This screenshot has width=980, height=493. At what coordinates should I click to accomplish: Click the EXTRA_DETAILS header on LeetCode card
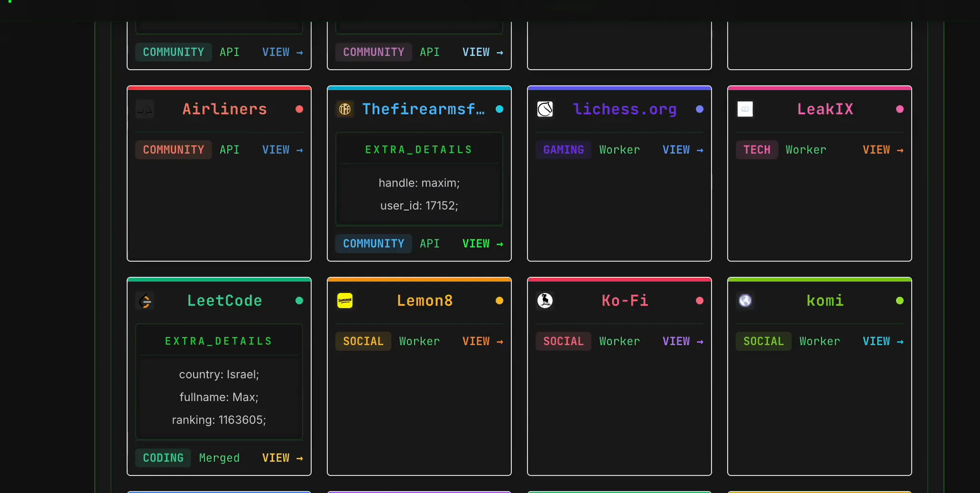219,341
